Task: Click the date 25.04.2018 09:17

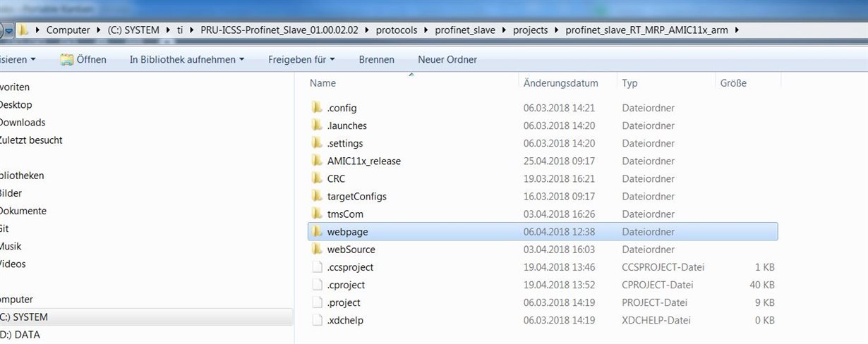Action: click(x=559, y=161)
